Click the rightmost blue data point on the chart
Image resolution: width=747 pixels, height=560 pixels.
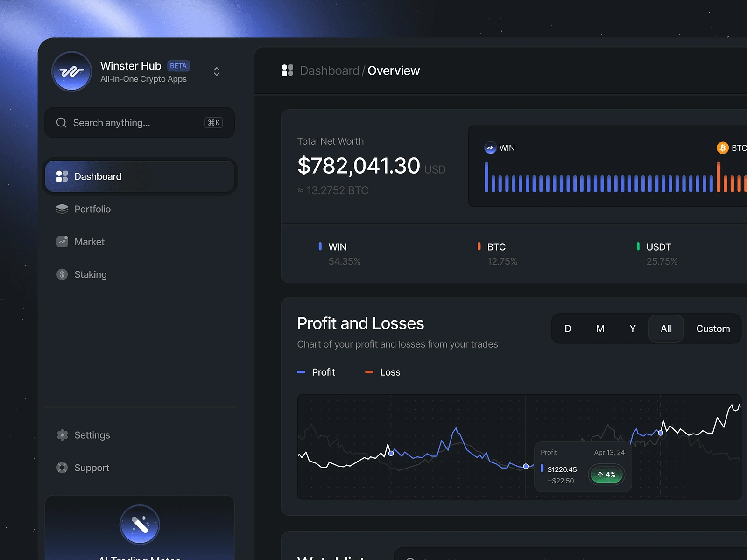tap(661, 433)
